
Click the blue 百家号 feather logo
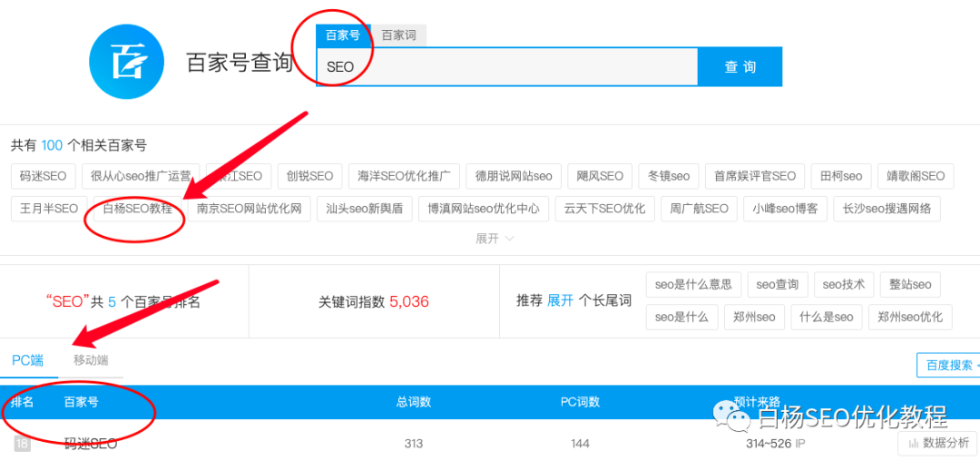click(x=127, y=62)
